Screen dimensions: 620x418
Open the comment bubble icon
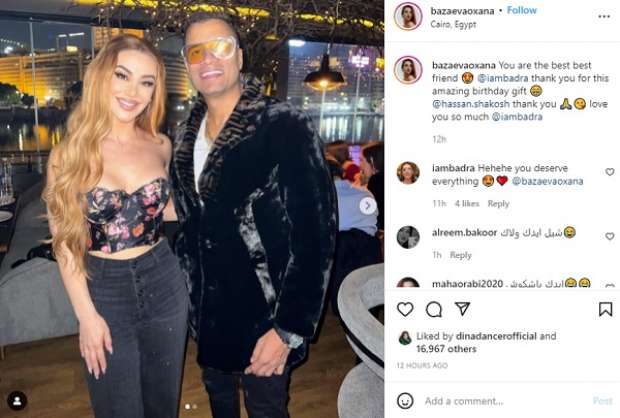(434, 309)
